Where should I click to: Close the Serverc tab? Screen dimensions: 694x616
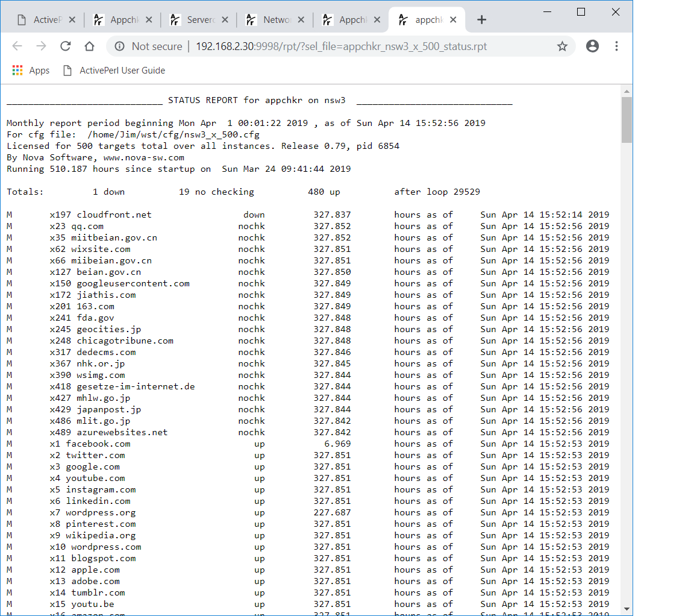click(x=225, y=20)
